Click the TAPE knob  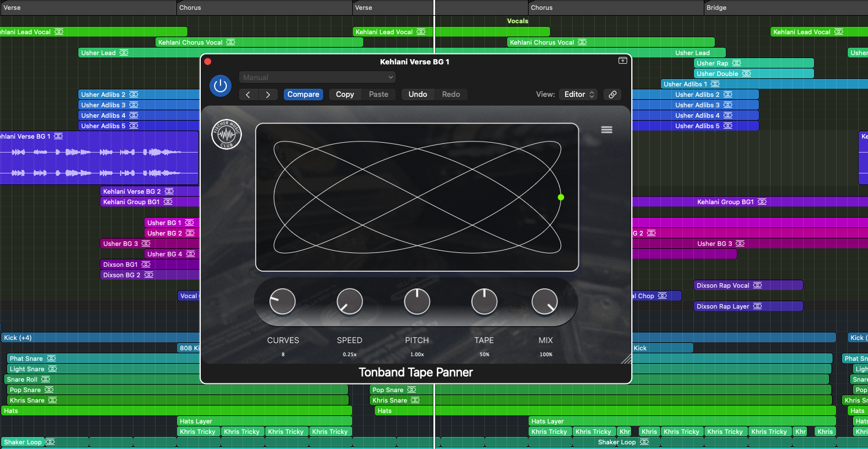point(484,302)
